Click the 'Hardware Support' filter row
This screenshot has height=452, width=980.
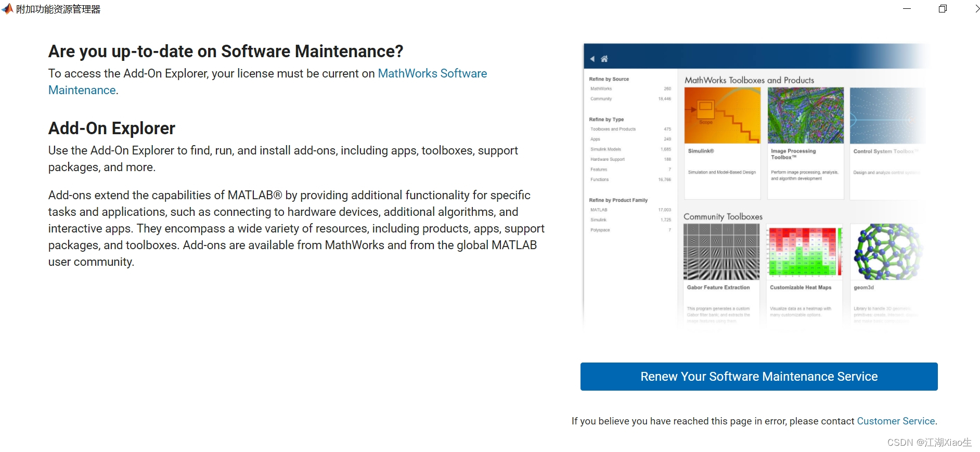click(x=630, y=160)
